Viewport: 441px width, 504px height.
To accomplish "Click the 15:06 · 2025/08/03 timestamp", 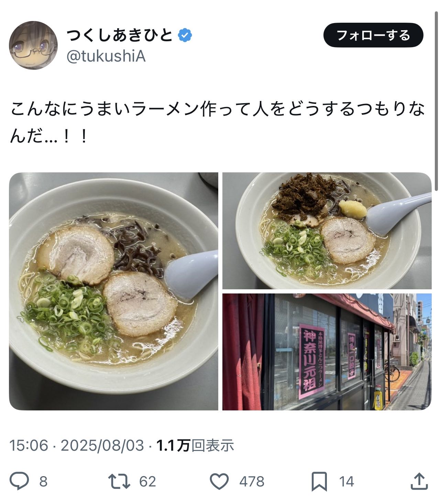I will pyautogui.click(x=76, y=446).
